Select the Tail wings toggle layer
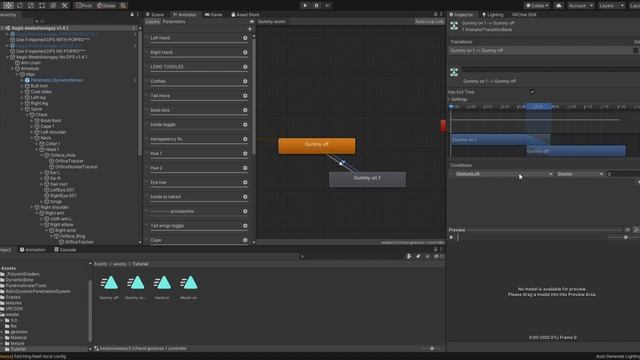The height and width of the screenshot is (360, 640). [x=198, y=226]
